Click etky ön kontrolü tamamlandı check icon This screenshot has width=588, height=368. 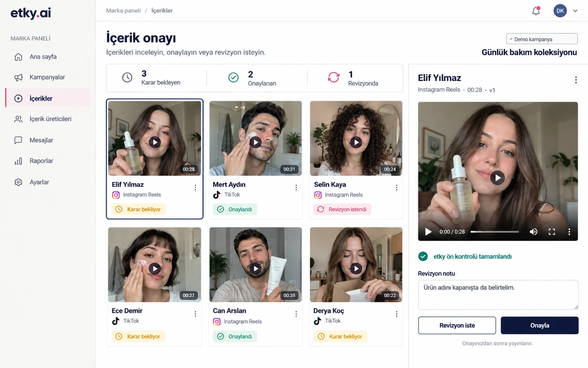(x=423, y=256)
